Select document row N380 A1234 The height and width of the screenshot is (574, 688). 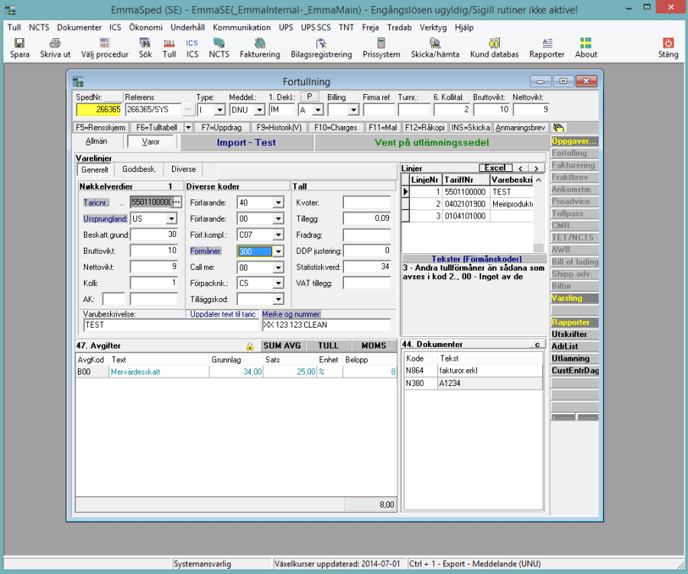coord(473,384)
